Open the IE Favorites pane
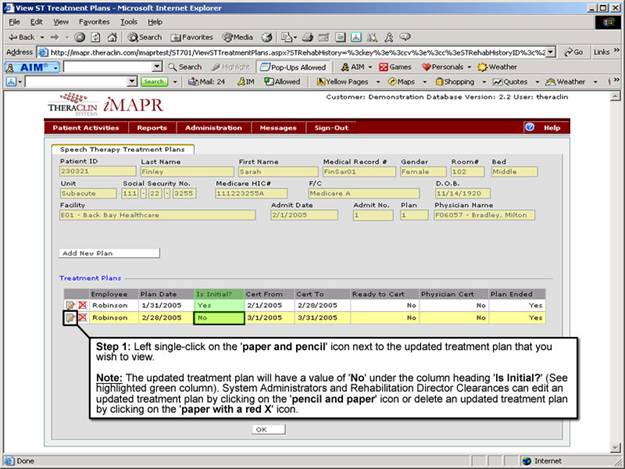 (x=192, y=37)
